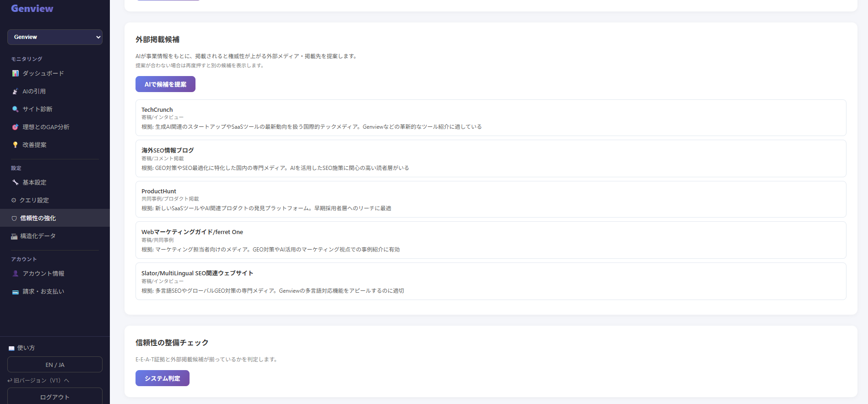Viewport: 868px width, 404px height.
Task: Select the Webマーケティングガイド/ferret One card
Action: coord(491,240)
